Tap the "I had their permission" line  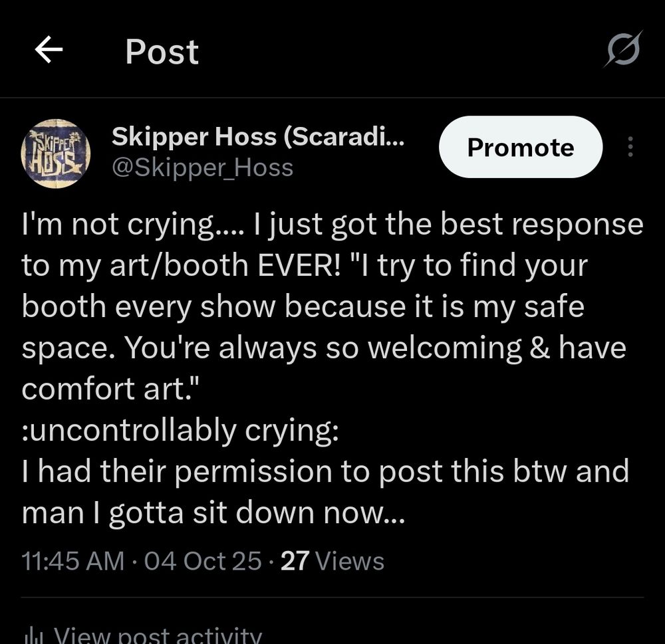tap(325, 471)
